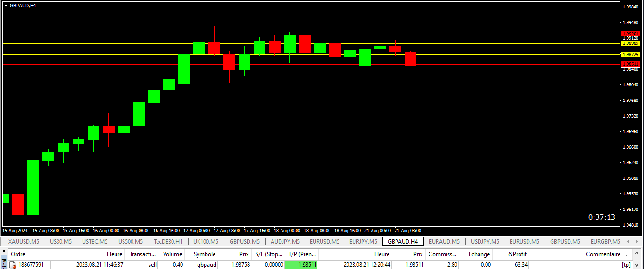Viewport: 644px width, 269px height.
Task: Open the GBPAUD,H4 chart dropdown triangle
Action: pos(6,5)
